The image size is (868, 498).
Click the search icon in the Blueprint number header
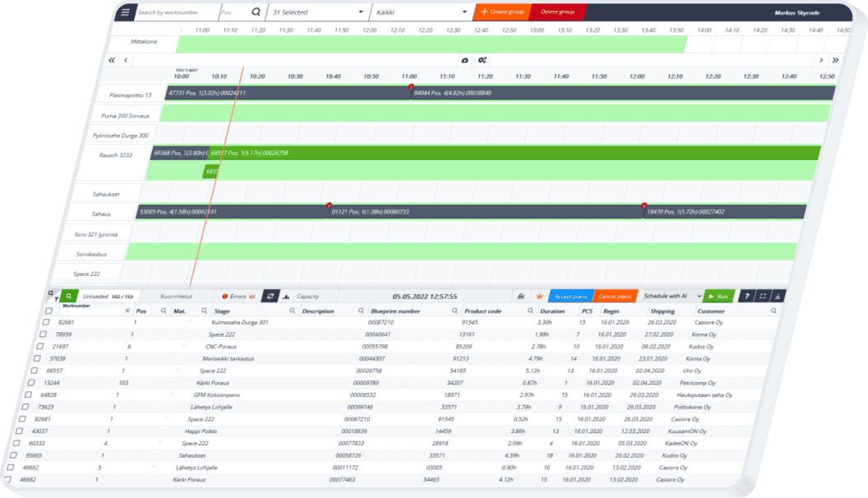(455, 311)
